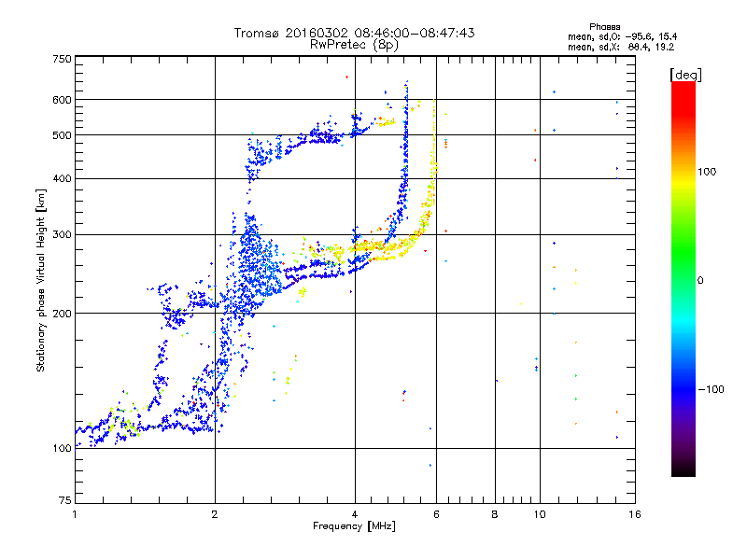This screenshot has width=747, height=560.
Task: Click the y-axis label '100' on the height axis
Action: pyautogui.click(x=63, y=449)
